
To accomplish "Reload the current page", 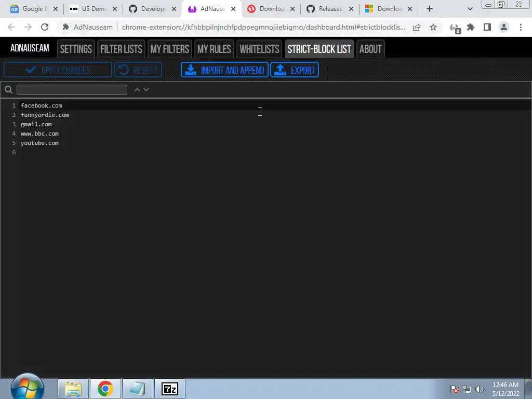I will [45, 27].
